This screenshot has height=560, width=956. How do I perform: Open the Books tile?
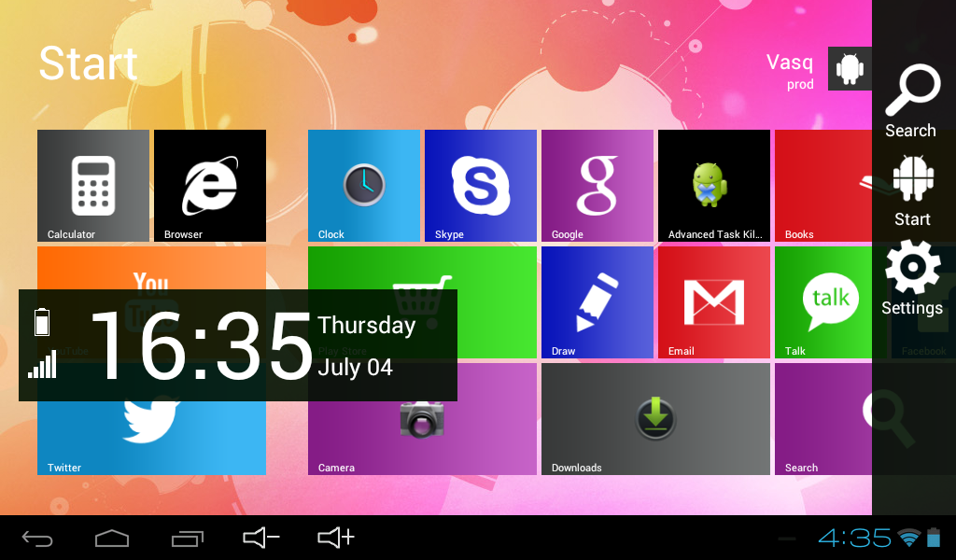823,186
